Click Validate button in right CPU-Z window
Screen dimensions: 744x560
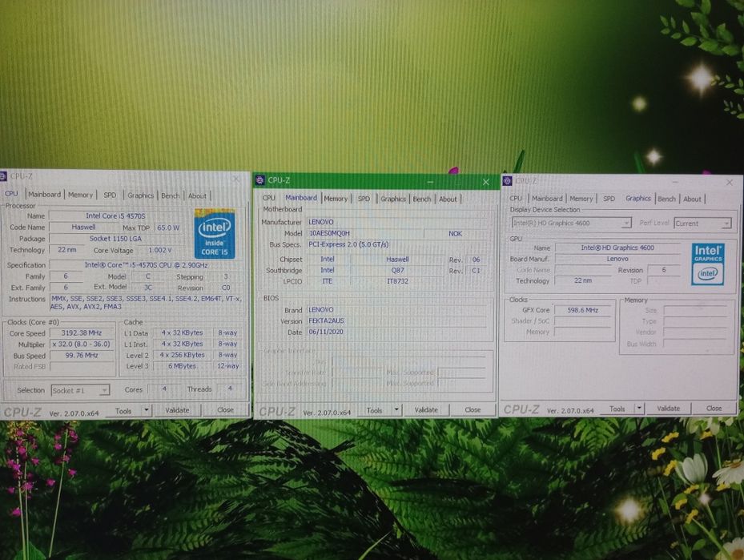668,408
